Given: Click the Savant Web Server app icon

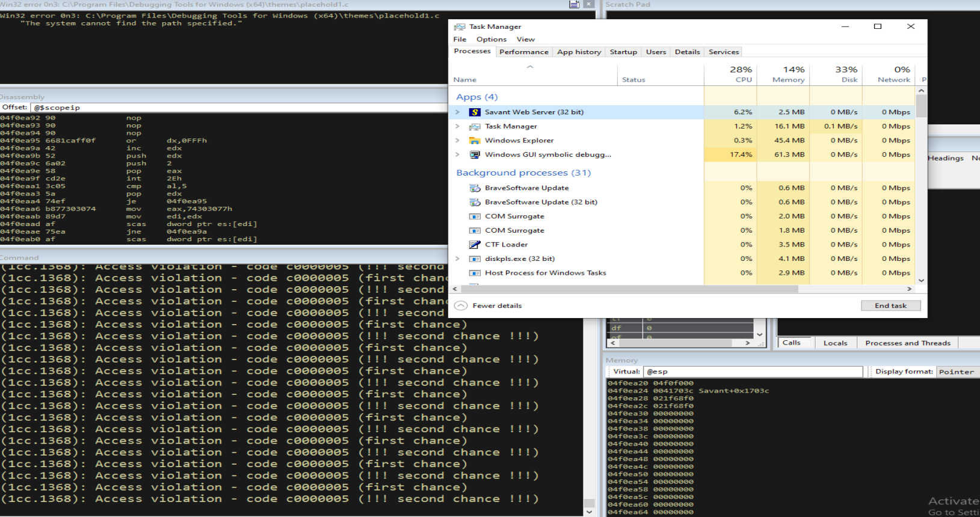Looking at the screenshot, I should click(x=475, y=112).
